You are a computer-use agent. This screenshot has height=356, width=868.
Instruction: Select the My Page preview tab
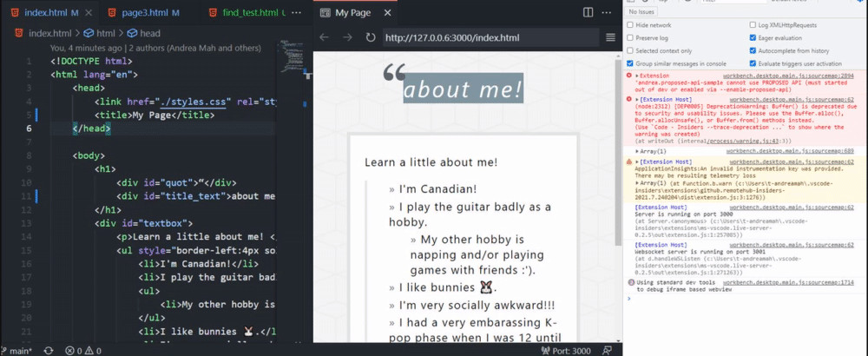click(354, 13)
